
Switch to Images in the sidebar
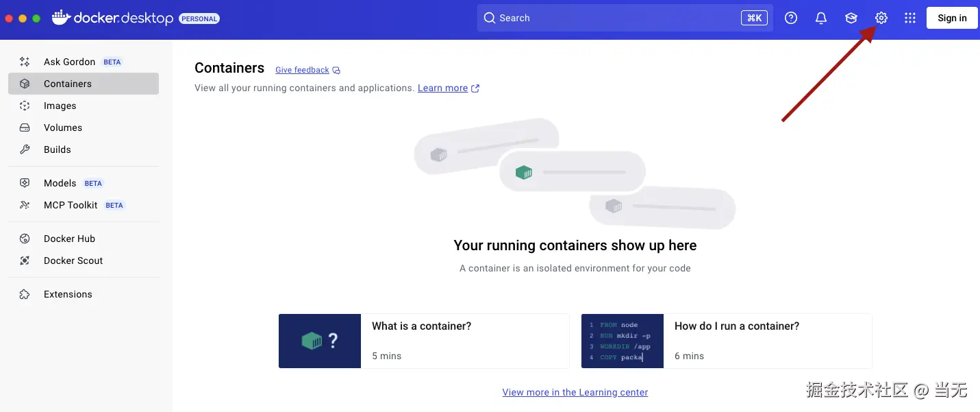click(60, 106)
